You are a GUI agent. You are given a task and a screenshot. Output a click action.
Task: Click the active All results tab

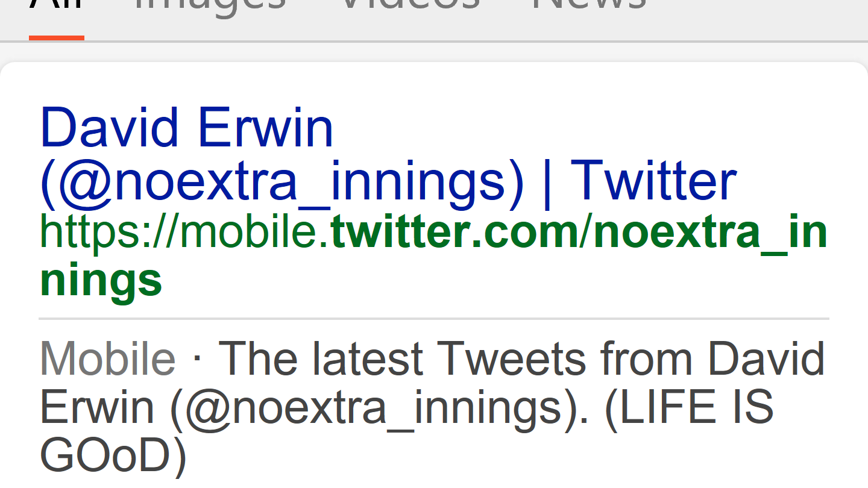56,7
